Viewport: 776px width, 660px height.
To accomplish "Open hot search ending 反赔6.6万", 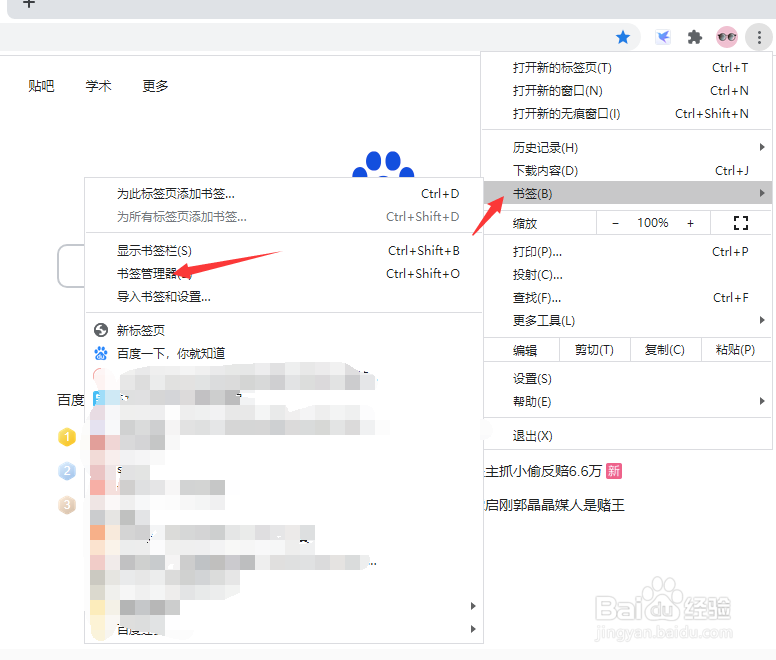I will [x=543, y=471].
